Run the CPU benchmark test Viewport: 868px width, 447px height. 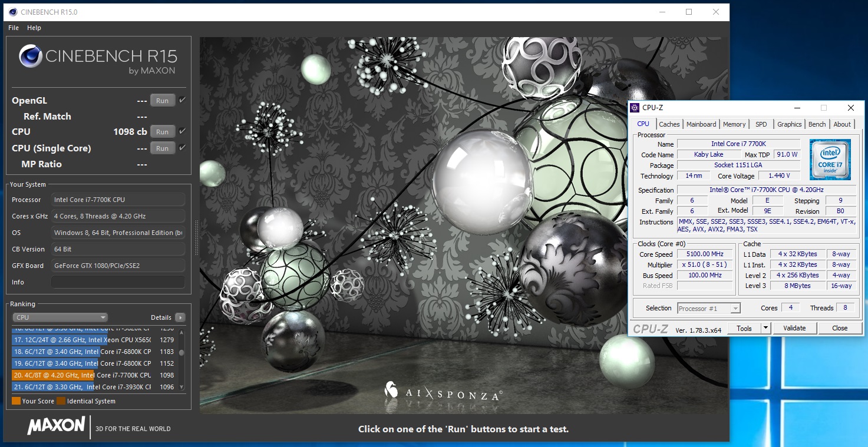pos(162,132)
